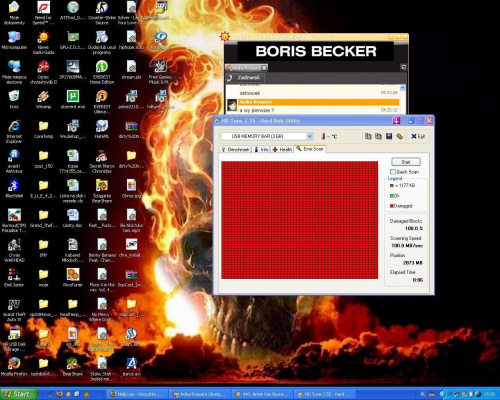Switch to the Info tab
Viewport: 500px width, 400px height.
pos(261,149)
